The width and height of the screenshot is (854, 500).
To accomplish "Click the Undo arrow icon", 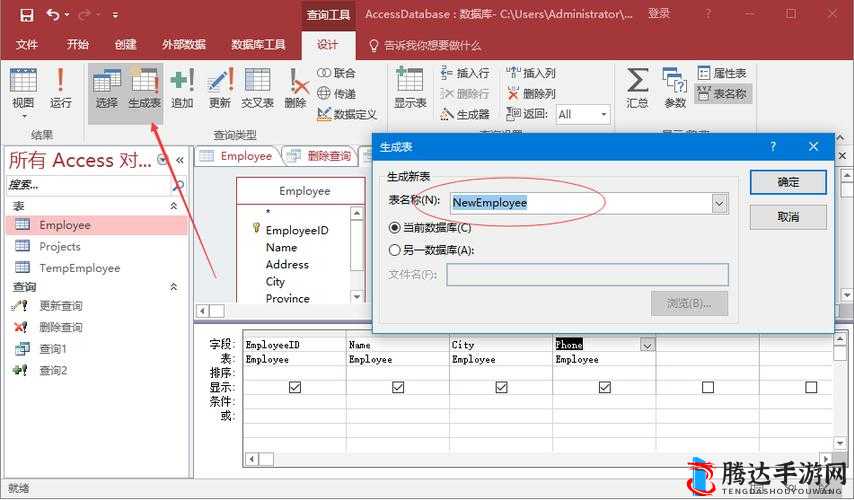I will (53, 15).
